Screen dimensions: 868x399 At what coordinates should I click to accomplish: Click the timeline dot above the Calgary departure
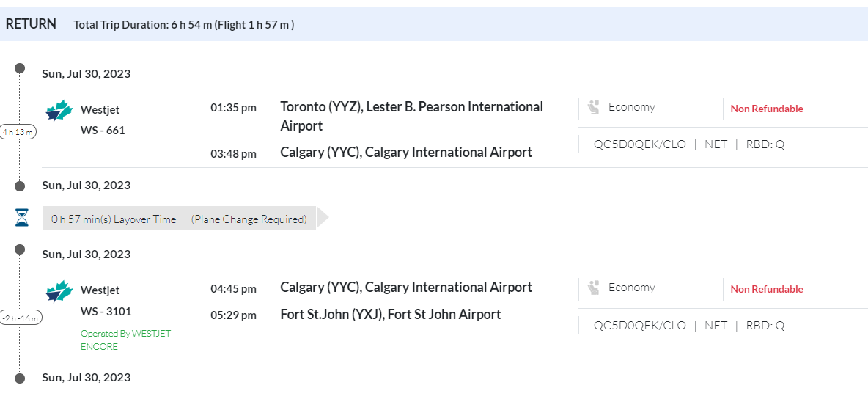pyautogui.click(x=21, y=249)
